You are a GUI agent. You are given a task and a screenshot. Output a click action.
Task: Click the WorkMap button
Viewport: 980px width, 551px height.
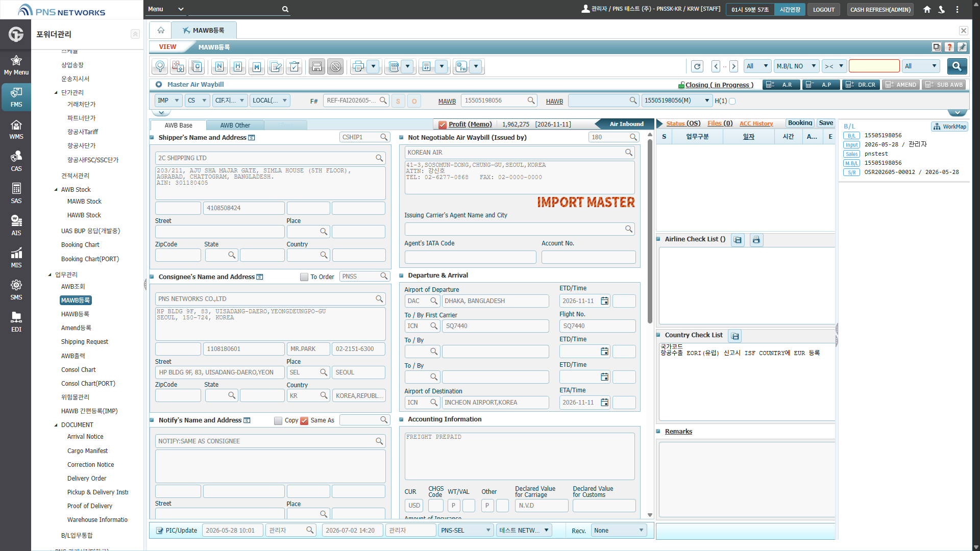pos(950,127)
